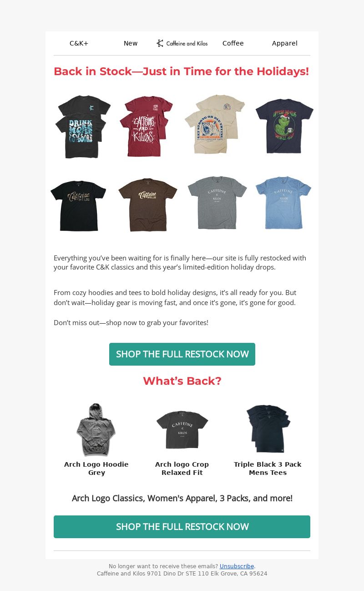Select the Apparel navigation link
This screenshot has height=591, width=364.
(285, 43)
